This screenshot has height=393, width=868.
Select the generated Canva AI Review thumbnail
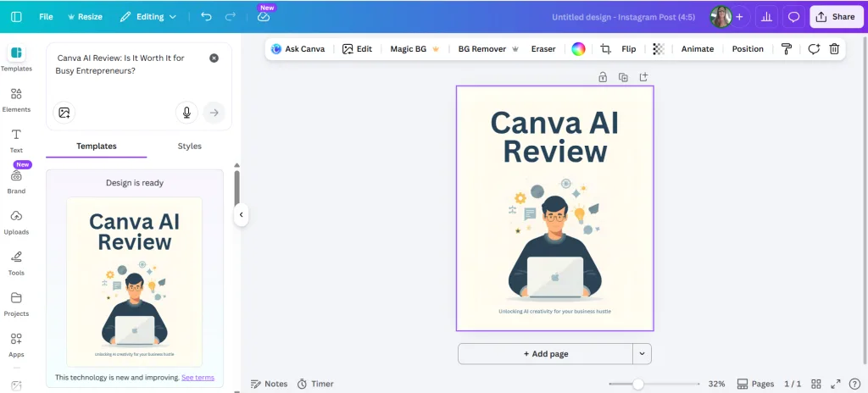tap(135, 282)
